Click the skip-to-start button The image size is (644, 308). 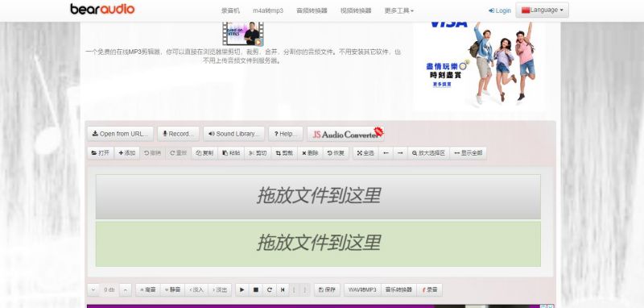[283, 290]
